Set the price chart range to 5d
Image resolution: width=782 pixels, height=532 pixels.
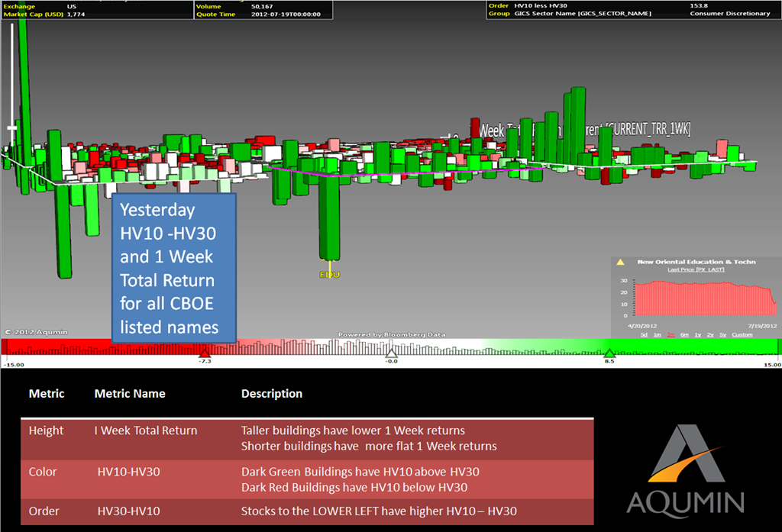tap(644, 334)
